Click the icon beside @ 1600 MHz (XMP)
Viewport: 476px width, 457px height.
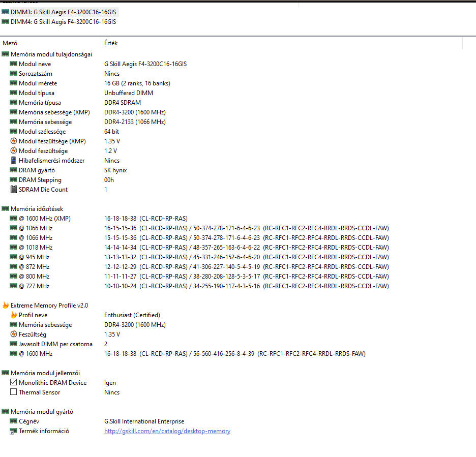(13, 218)
